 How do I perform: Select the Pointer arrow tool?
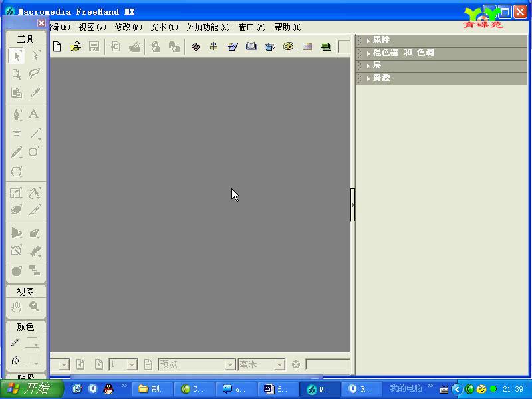16,56
